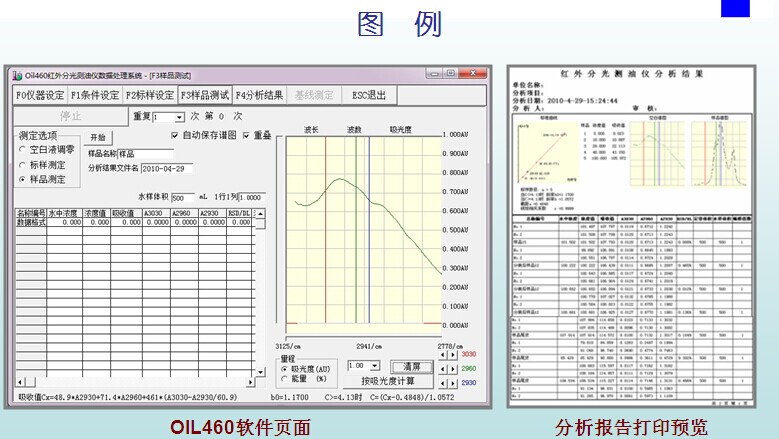Select 样品测定 radio option
779x439 pixels.
click(22, 180)
